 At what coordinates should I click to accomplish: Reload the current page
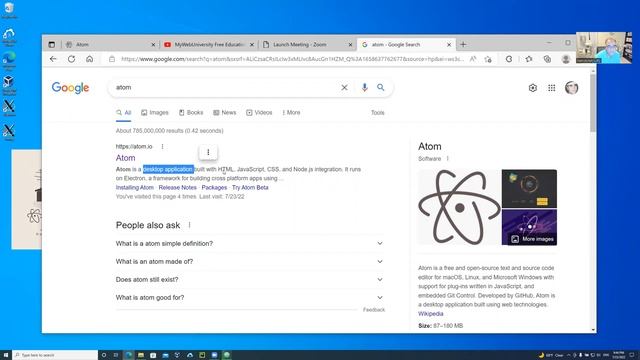coord(71,59)
